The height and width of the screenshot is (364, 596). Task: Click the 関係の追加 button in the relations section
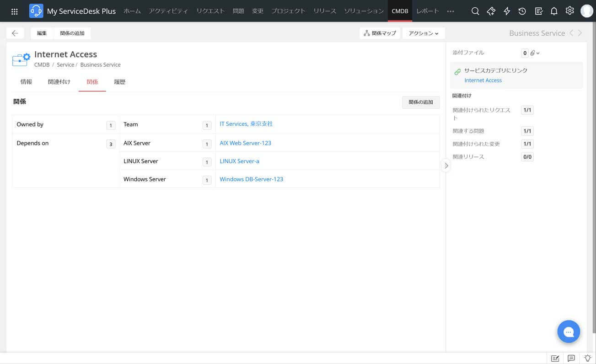pyautogui.click(x=420, y=102)
